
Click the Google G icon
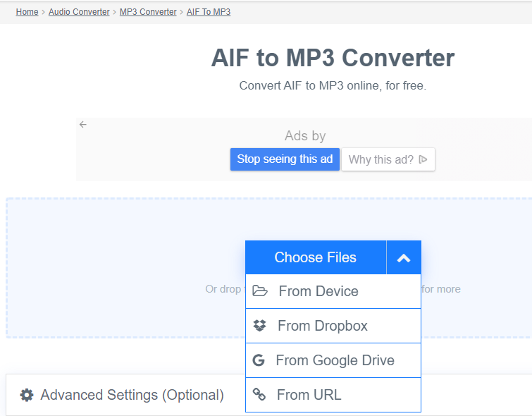coord(259,360)
